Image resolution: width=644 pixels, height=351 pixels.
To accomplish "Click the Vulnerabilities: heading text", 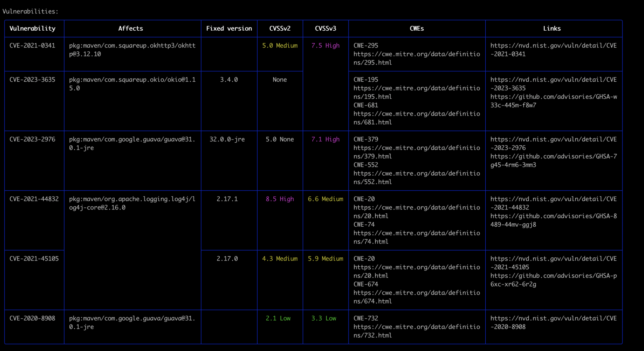I will coord(30,12).
